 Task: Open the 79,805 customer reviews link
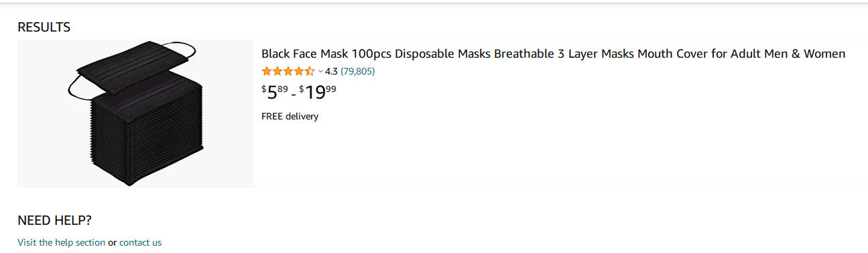pyautogui.click(x=358, y=71)
